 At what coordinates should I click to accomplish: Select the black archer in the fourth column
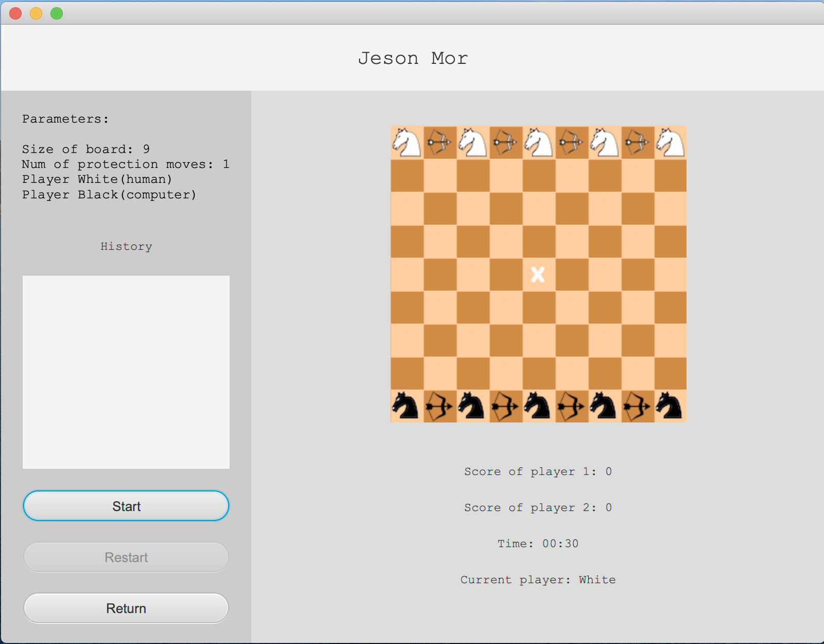pyautogui.click(x=506, y=406)
